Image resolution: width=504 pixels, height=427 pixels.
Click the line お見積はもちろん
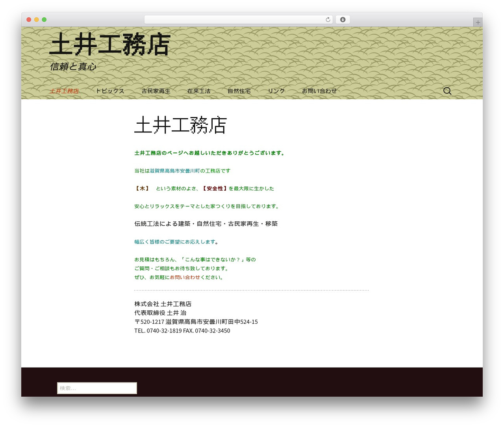(x=195, y=260)
